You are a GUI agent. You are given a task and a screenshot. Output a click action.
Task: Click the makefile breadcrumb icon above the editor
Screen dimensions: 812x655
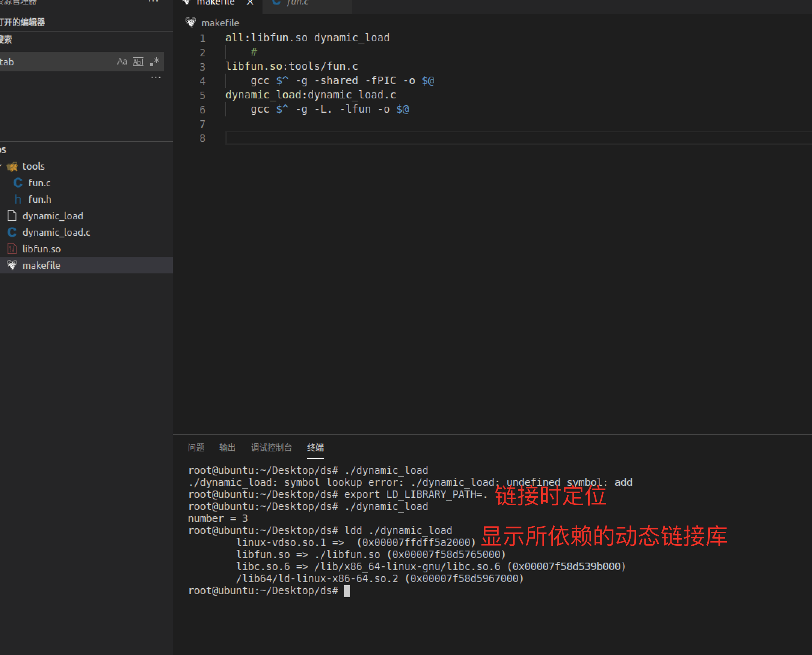pyautogui.click(x=191, y=23)
